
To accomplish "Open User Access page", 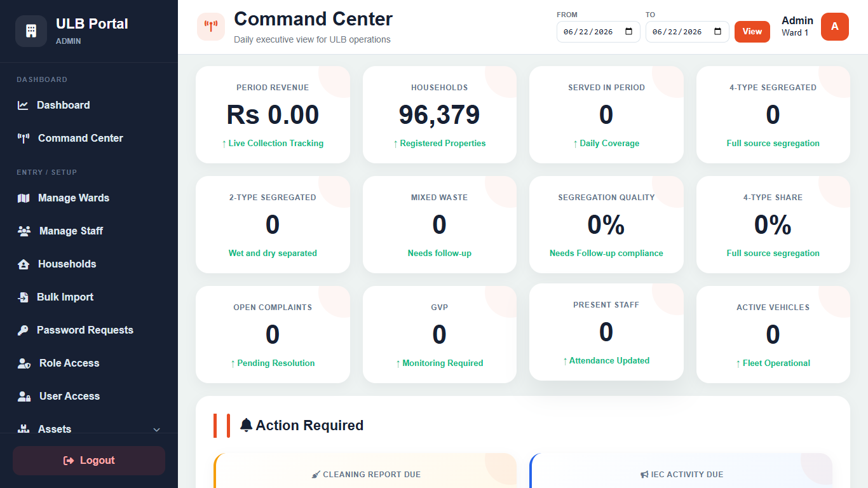I will (x=89, y=396).
